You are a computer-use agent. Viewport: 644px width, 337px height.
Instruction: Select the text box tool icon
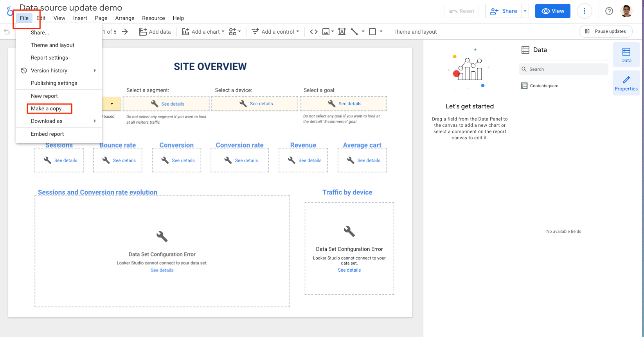tap(342, 32)
